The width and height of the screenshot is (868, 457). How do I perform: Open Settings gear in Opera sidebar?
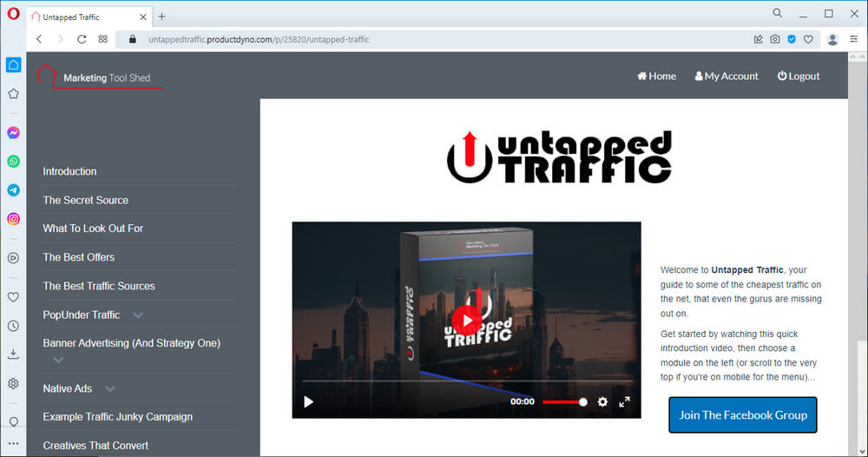(x=13, y=383)
